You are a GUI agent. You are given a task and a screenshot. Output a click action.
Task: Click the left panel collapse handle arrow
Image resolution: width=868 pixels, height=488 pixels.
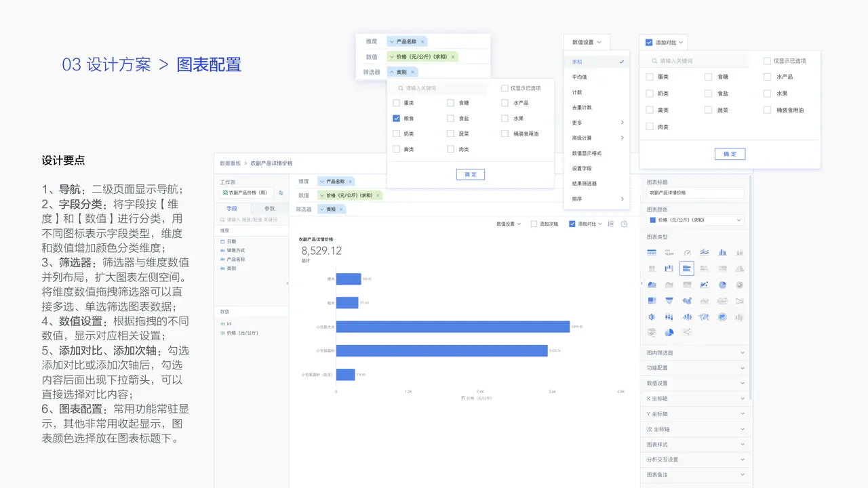[x=287, y=283]
